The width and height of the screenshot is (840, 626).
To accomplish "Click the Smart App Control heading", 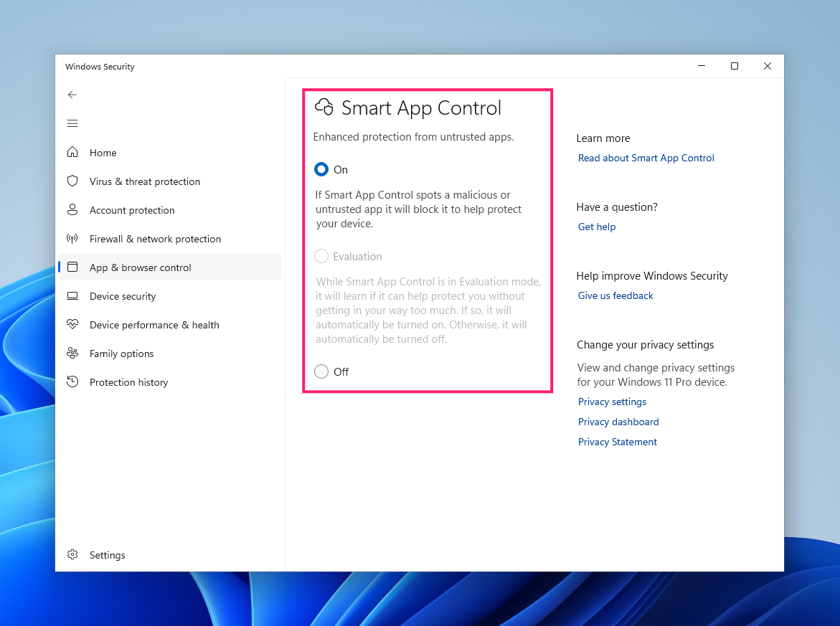I will tap(421, 108).
